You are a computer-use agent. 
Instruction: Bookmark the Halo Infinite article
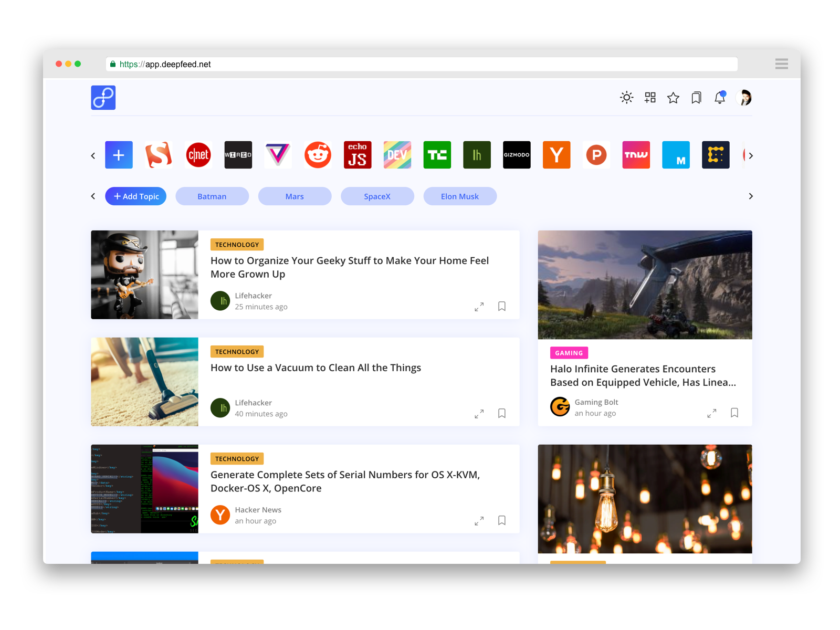click(734, 413)
